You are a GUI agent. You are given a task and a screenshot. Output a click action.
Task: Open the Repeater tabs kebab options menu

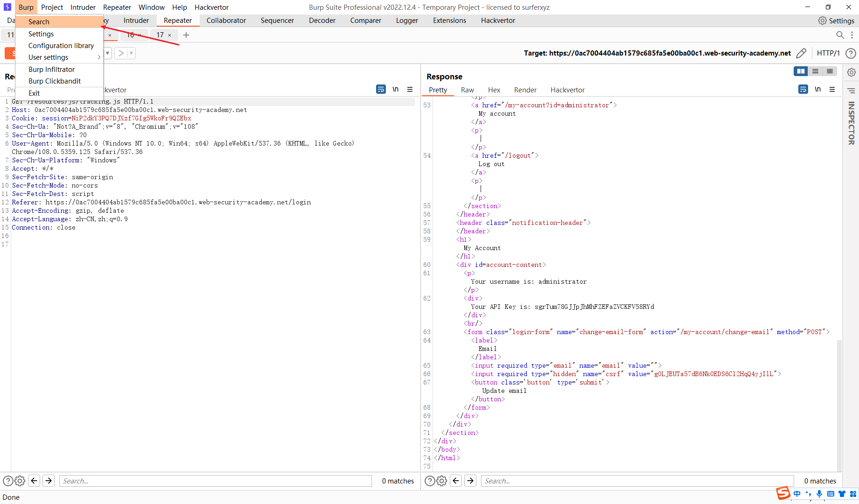point(852,35)
